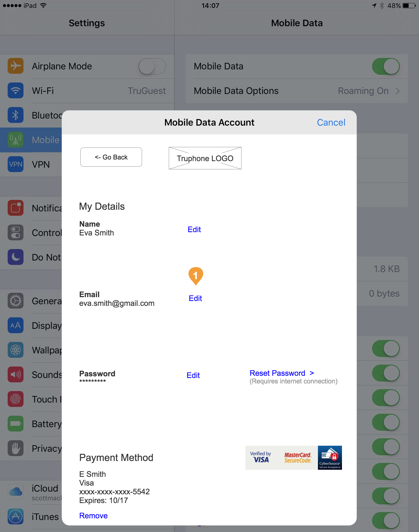Tap the Bluetooth icon in sidebar
Viewport: 419px width, 532px height.
(x=16, y=115)
